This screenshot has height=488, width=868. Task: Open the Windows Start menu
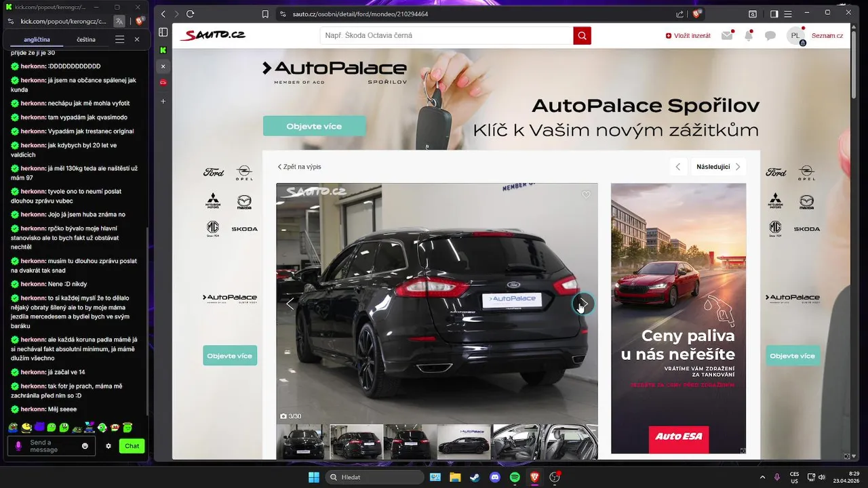tap(314, 477)
